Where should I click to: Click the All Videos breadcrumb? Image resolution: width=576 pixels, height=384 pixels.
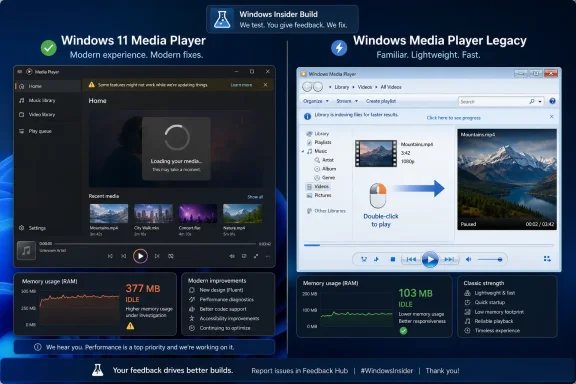pyautogui.click(x=391, y=87)
